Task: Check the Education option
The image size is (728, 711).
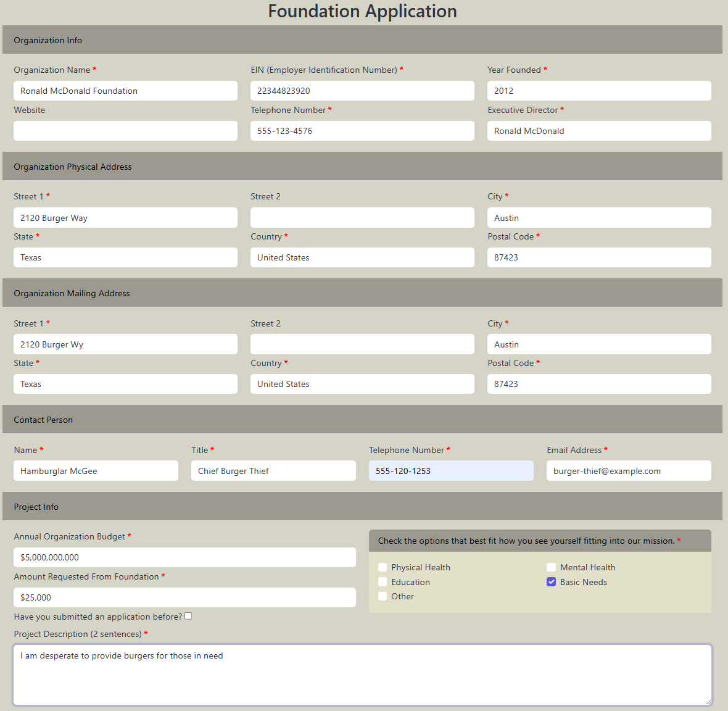Action: pyautogui.click(x=383, y=582)
